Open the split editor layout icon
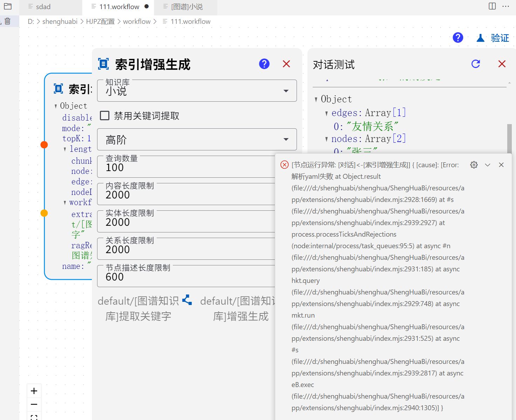The width and height of the screenshot is (516, 420). [492, 6]
